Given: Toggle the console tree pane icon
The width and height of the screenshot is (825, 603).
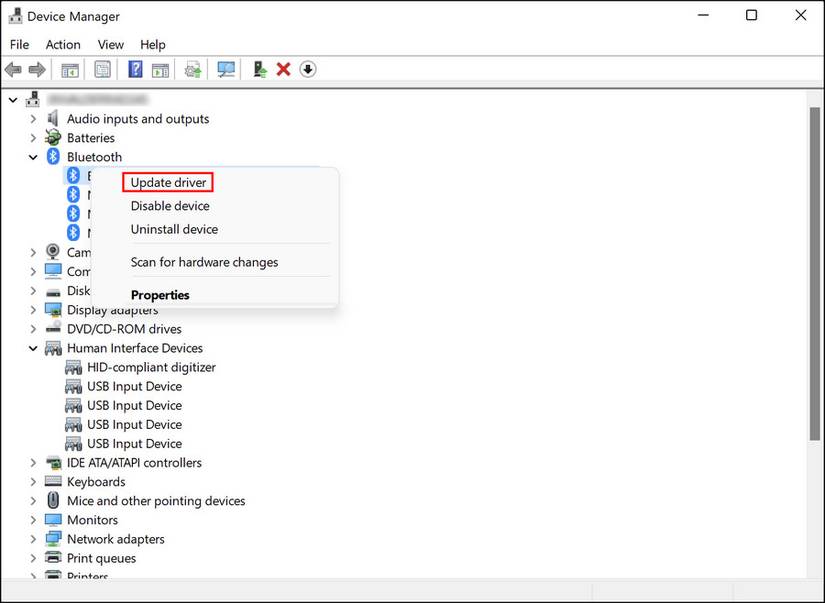Looking at the screenshot, I should coord(70,69).
